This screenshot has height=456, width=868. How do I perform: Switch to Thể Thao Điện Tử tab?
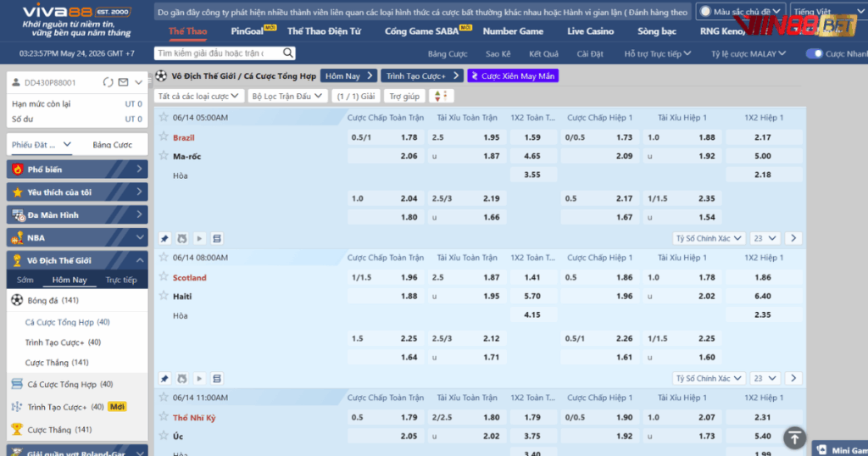point(324,31)
